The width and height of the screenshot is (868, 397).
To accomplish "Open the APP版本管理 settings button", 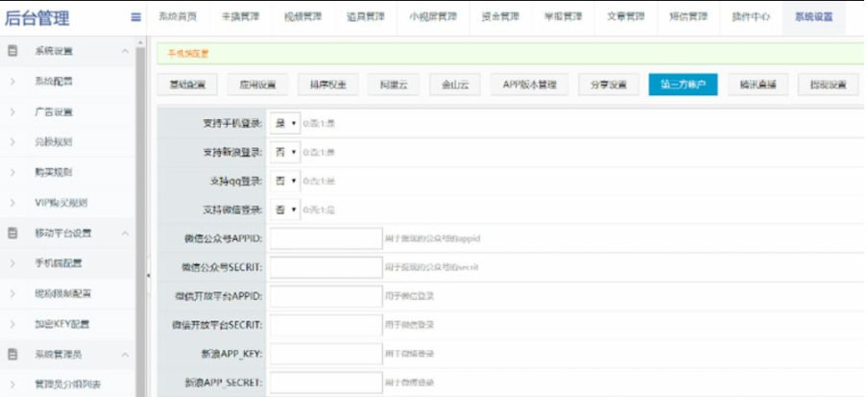I will point(529,85).
